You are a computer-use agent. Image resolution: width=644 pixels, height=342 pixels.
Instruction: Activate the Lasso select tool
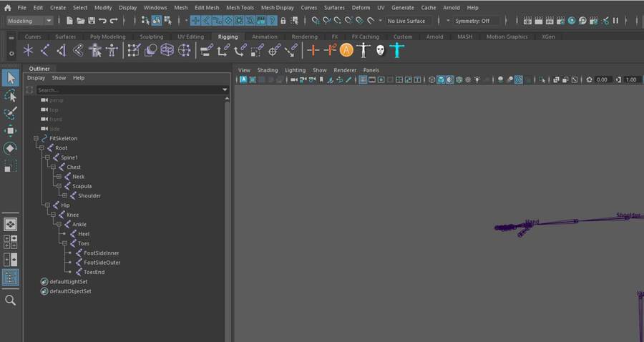11,96
